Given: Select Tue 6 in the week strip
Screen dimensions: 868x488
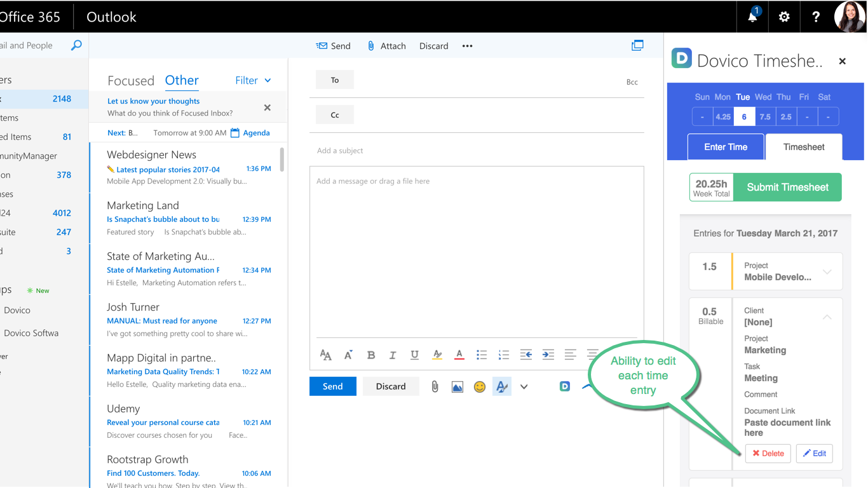Looking at the screenshot, I should click(x=743, y=116).
